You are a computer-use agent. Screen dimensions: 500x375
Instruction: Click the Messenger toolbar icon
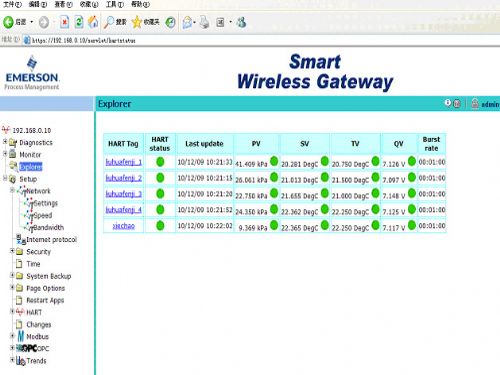[242, 22]
